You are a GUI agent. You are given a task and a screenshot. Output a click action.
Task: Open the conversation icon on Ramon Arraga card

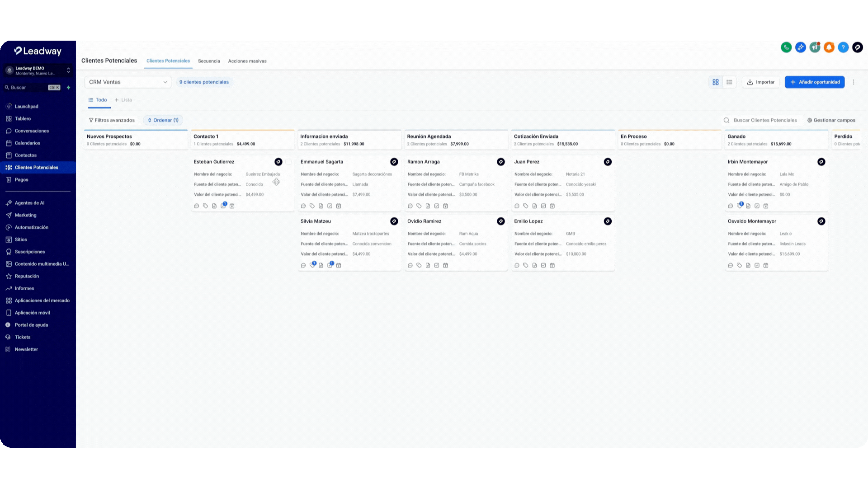(410, 206)
